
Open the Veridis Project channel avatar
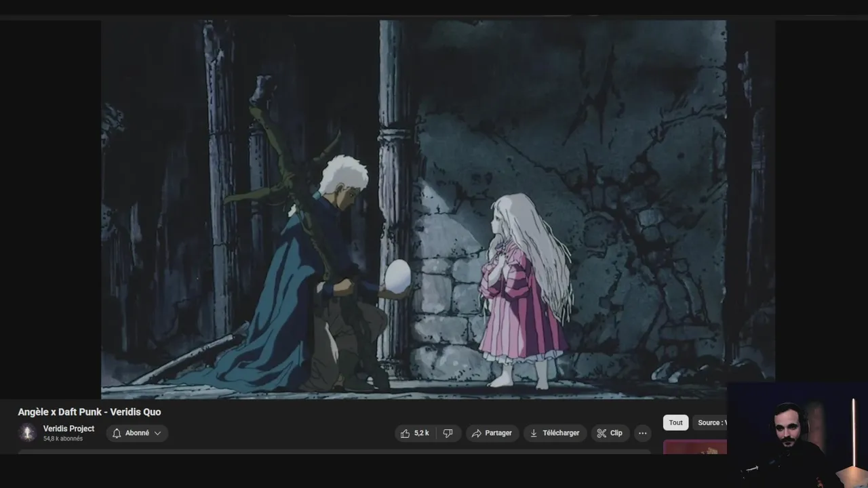tap(27, 432)
